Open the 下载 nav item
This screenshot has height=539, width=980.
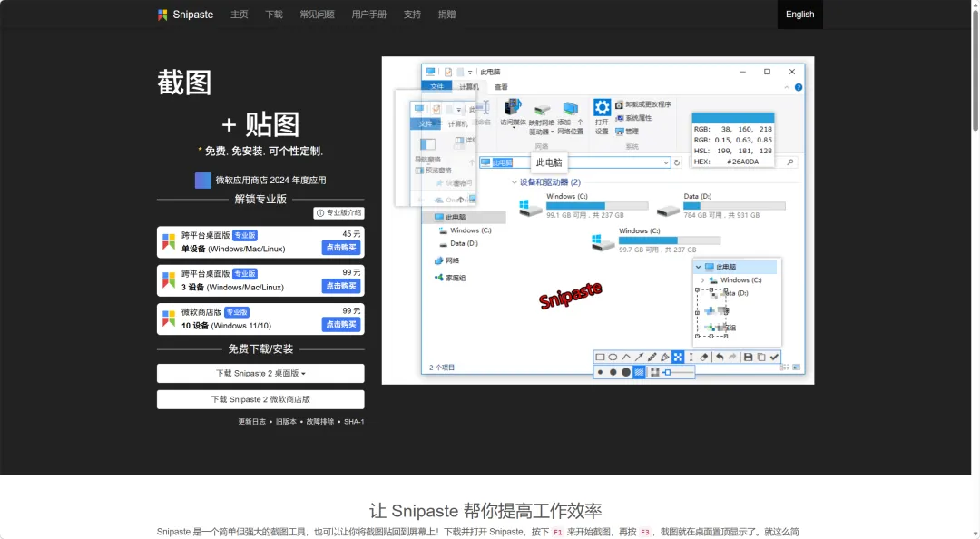click(x=274, y=15)
